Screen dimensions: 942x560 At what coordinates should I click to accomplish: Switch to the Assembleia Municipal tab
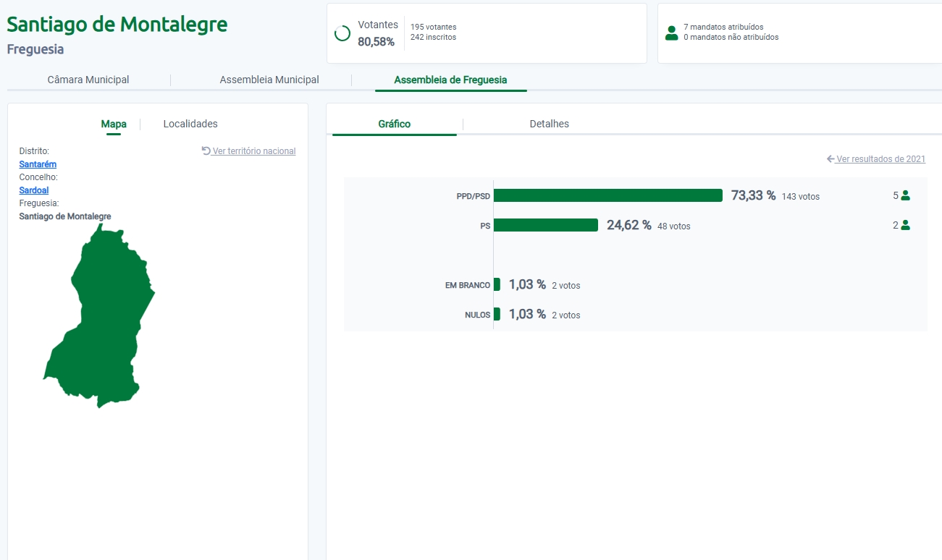269,80
